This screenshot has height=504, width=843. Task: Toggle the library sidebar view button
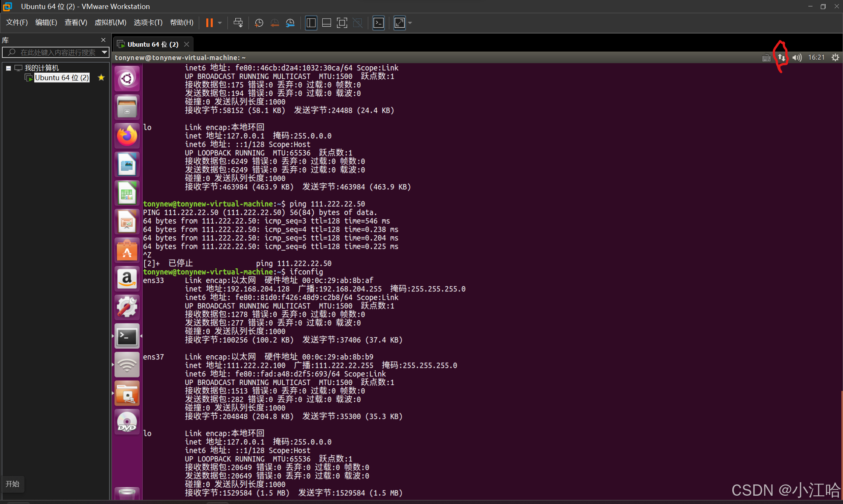click(311, 23)
